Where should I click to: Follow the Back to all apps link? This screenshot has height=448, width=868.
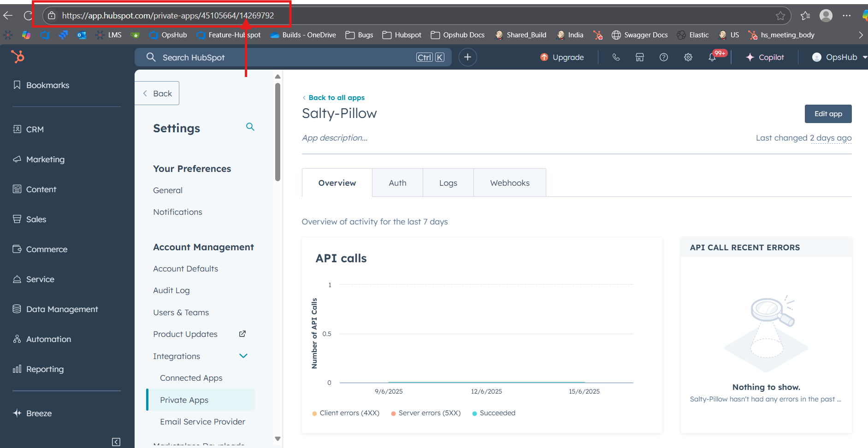point(336,98)
